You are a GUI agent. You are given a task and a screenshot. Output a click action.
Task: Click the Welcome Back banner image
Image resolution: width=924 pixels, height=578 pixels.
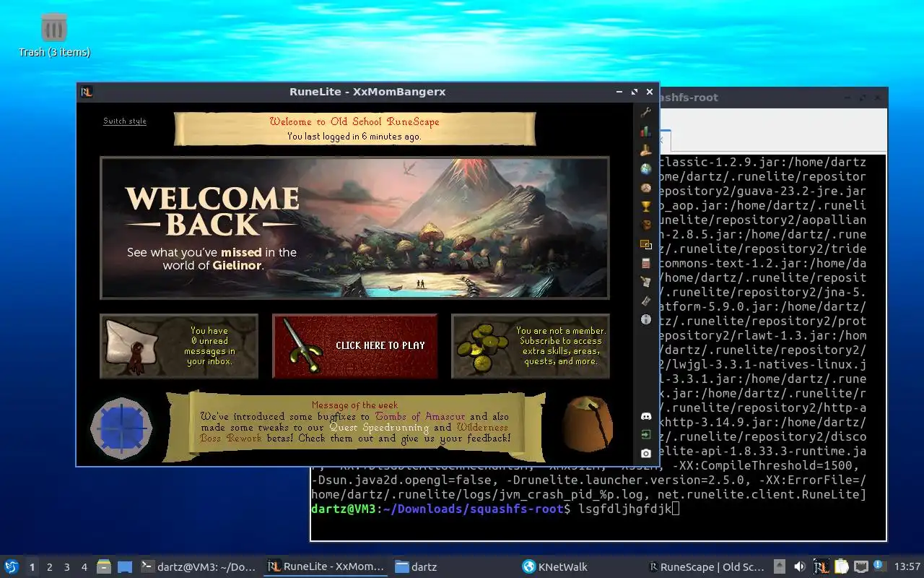pyautogui.click(x=354, y=228)
